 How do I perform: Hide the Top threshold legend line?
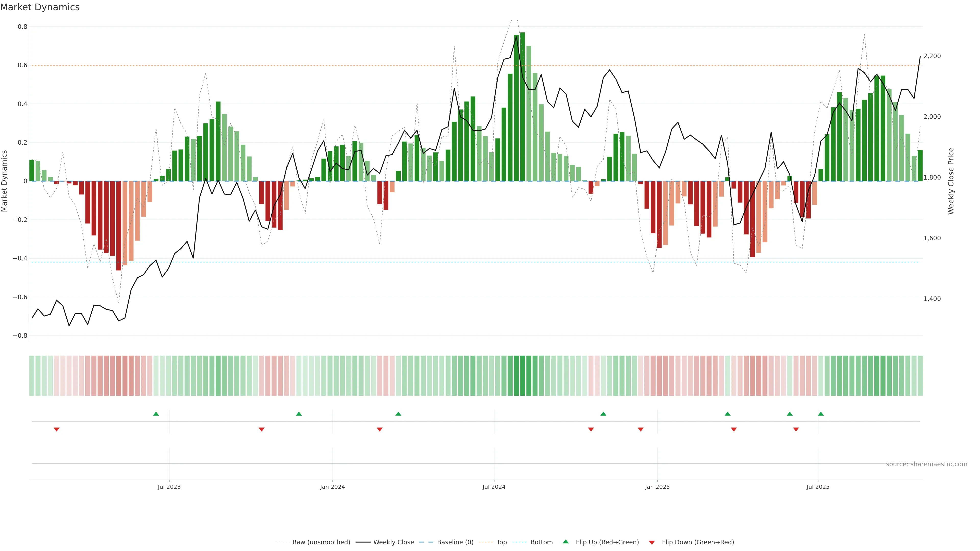coord(501,542)
